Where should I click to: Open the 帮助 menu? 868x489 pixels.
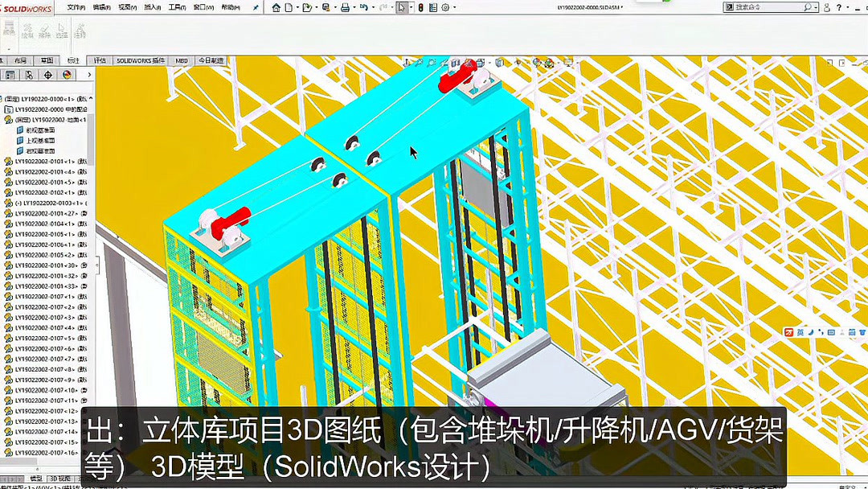pos(231,6)
